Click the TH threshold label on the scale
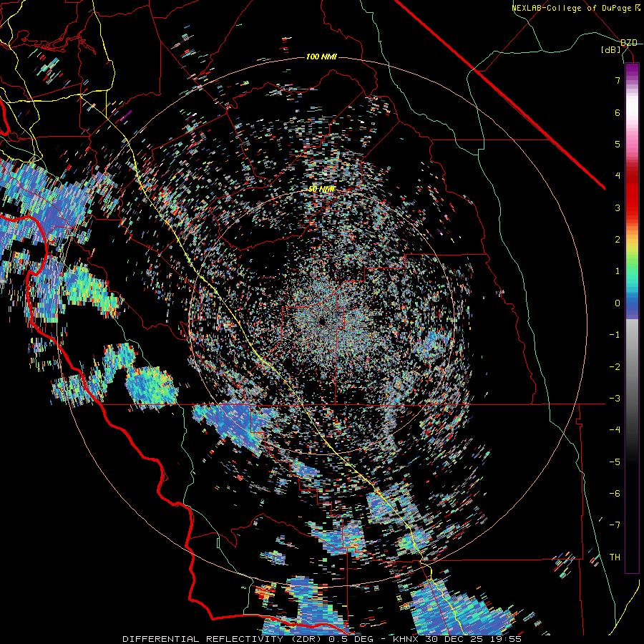 (615, 557)
